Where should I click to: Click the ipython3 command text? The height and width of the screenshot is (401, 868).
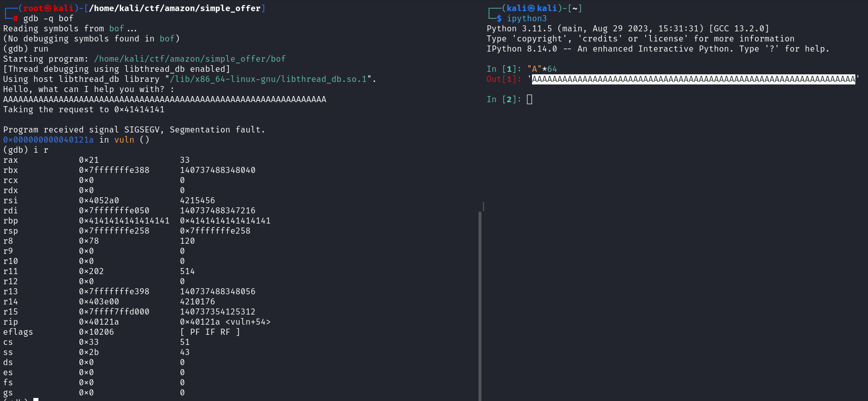tap(527, 19)
